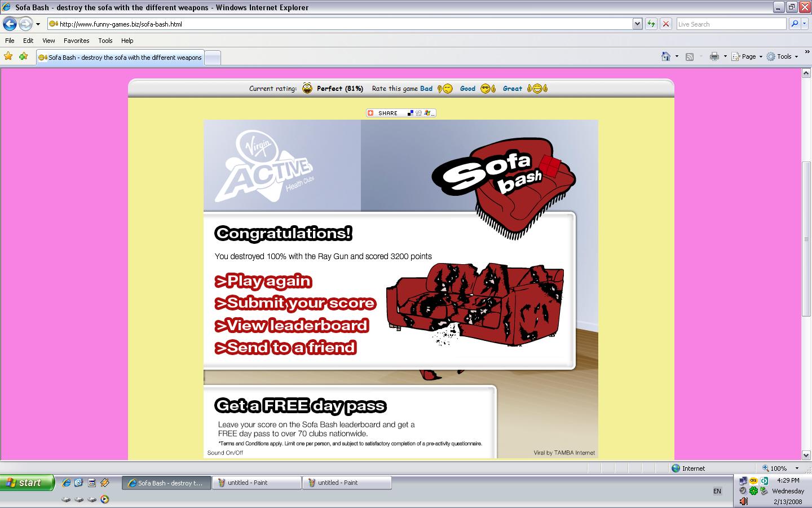Open the Page dropdown menu

tap(748, 56)
